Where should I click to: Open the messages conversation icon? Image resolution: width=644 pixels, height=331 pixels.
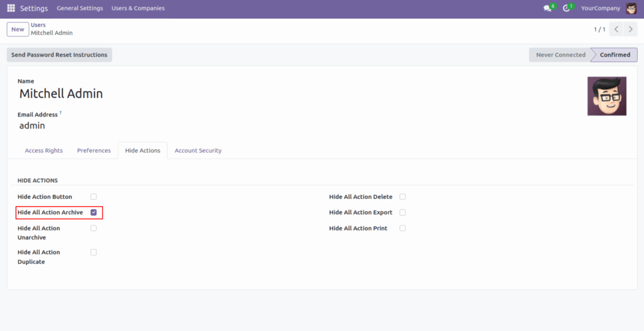pyautogui.click(x=547, y=8)
